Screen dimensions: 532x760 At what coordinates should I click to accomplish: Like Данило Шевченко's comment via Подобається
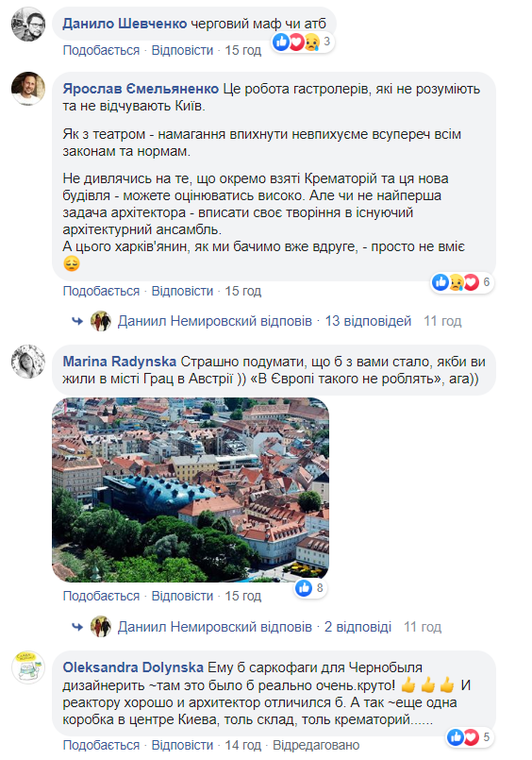coord(101,50)
